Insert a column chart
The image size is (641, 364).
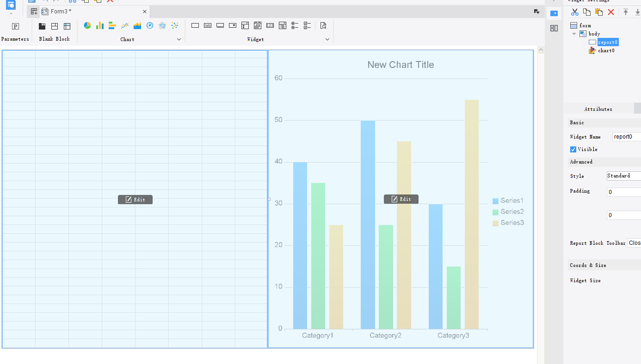pyautogui.click(x=100, y=25)
